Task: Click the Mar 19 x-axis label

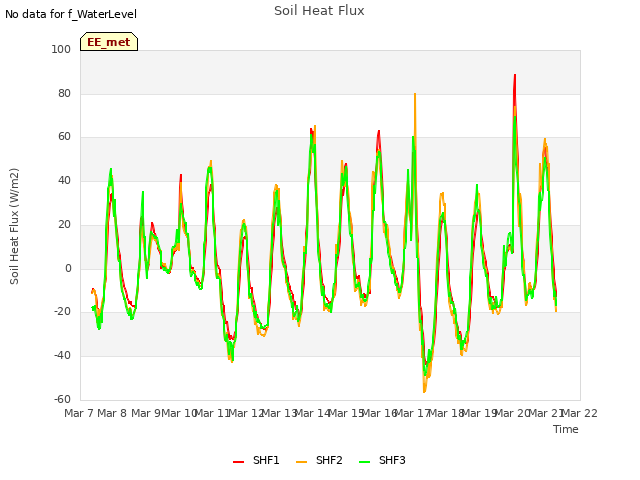Action: 480,413
